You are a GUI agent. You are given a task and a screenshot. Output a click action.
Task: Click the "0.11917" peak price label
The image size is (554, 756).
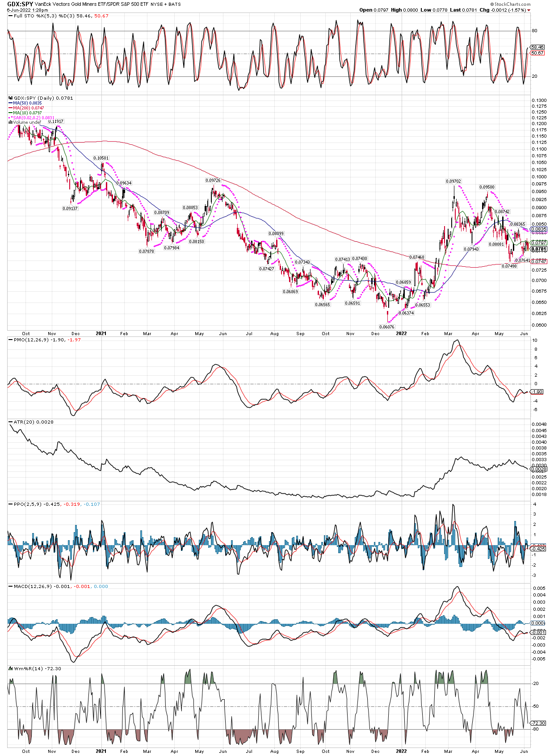tap(56, 122)
